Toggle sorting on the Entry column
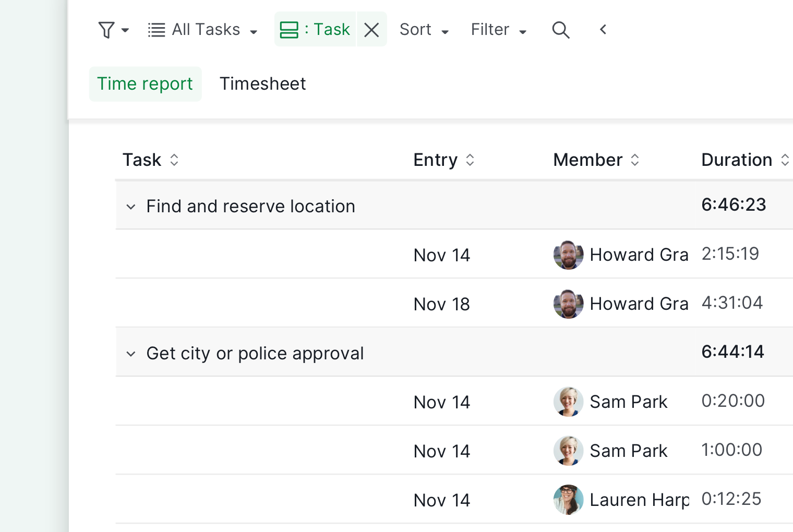This screenshot has width=793, height=532. point(471,160)
